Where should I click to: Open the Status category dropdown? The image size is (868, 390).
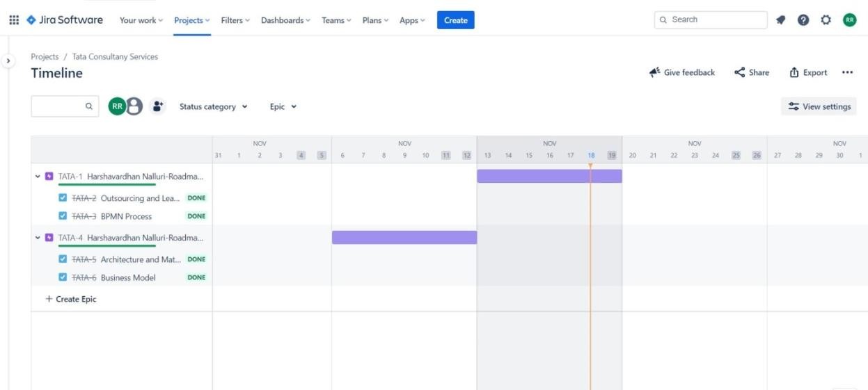213,106
